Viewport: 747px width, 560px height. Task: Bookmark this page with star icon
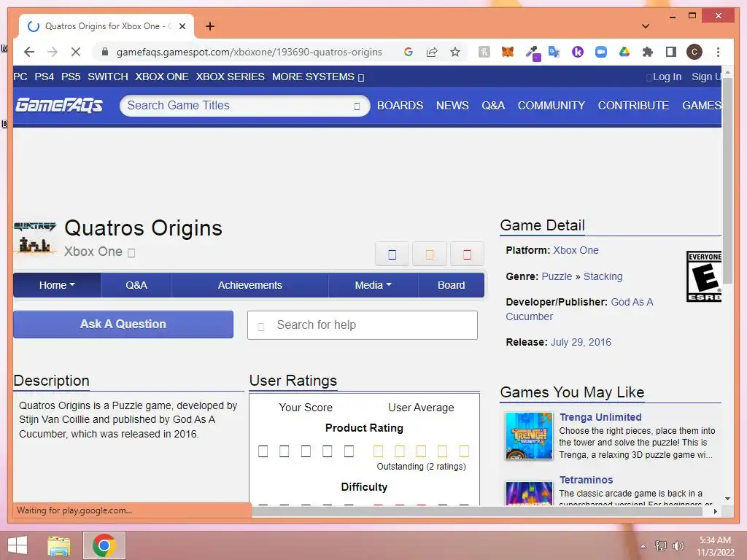click(455, 52)
